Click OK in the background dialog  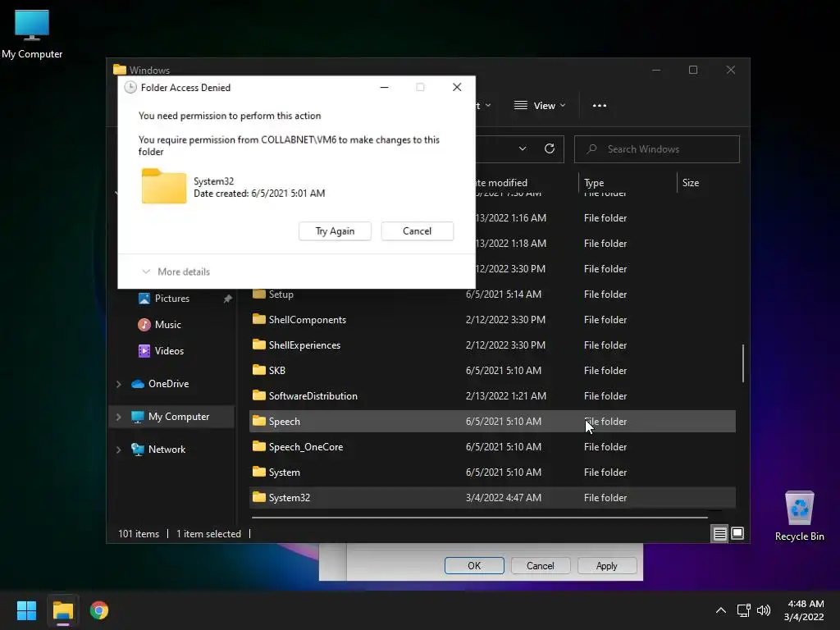[x=474, y=566]
